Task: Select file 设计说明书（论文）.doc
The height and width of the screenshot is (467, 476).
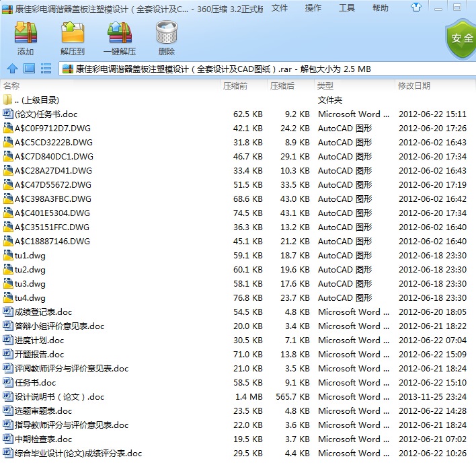Action: click(238, 396)
